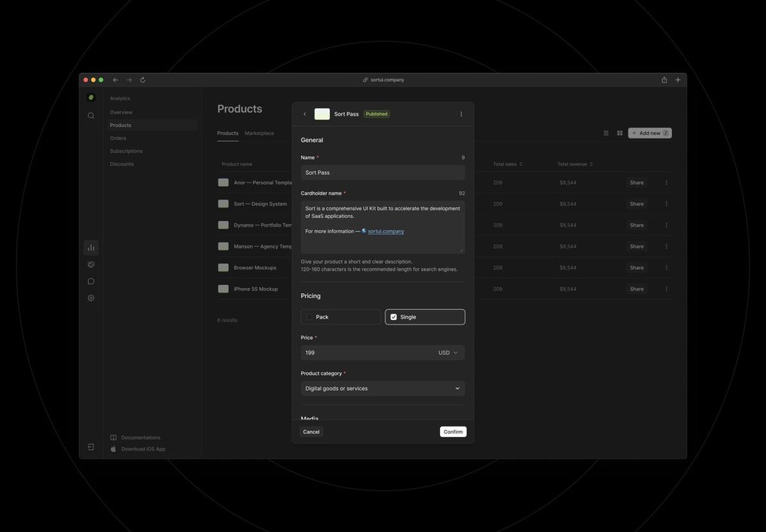The width and height of the screenshot is (766, 532).
Task: Open the USD currency dropdown
Action: (448, 353)
